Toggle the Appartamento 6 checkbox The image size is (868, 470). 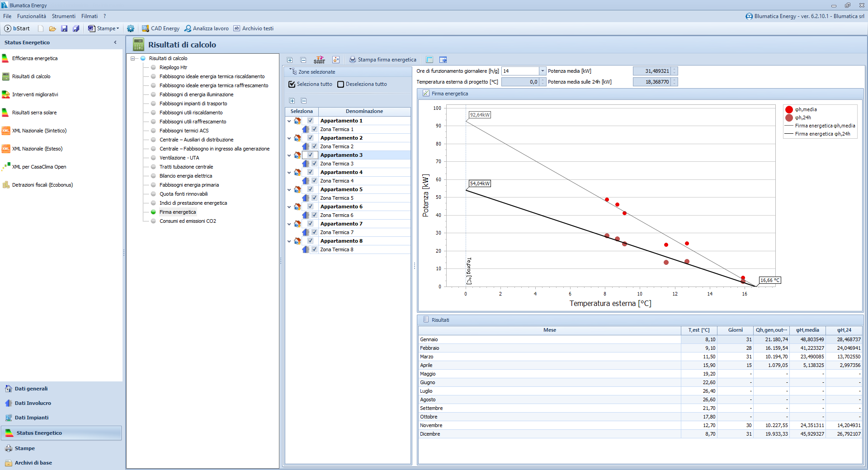[x=311, y=207]
